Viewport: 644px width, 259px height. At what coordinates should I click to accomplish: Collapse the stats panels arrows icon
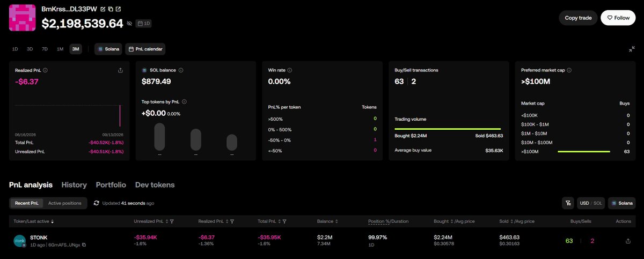[x=632, y=49]
